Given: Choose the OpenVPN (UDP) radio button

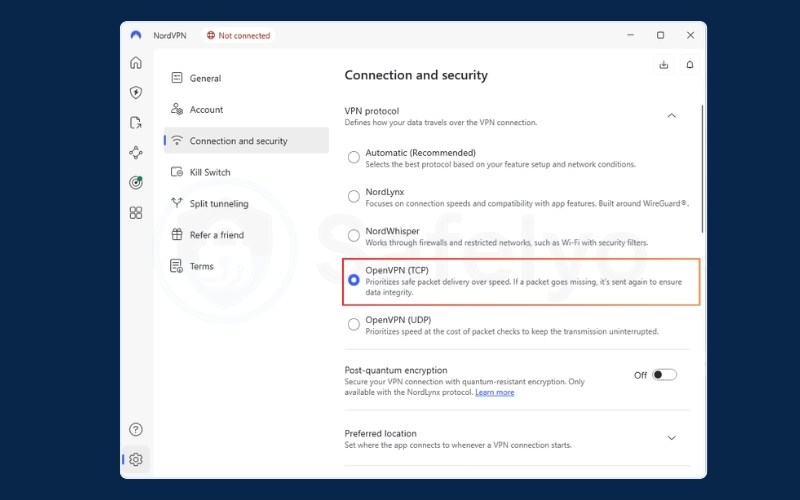Looking at the screenshot, I should point(353,324).
